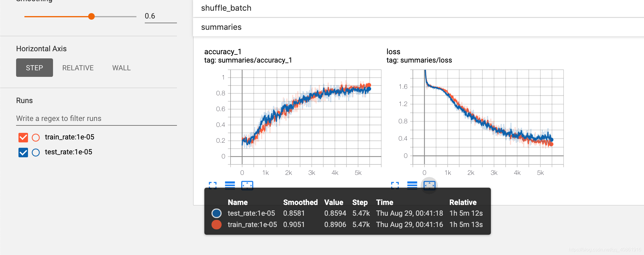This screenshot has width=644, height=255.
Task: Click test_rate:1e-05 run label
Action: click(x=69, y=152)
